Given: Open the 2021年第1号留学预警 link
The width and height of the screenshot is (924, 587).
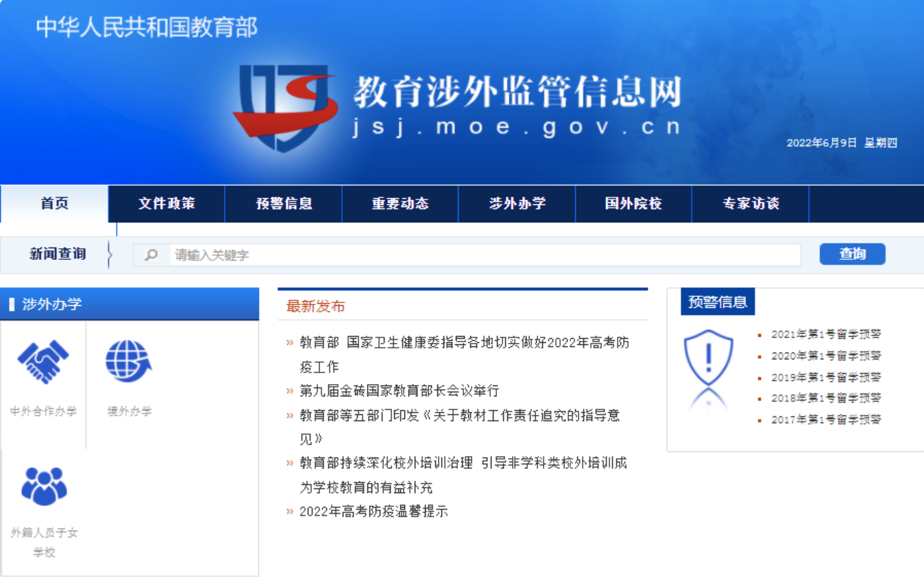Looking at the screenshot, I should 826,335.
